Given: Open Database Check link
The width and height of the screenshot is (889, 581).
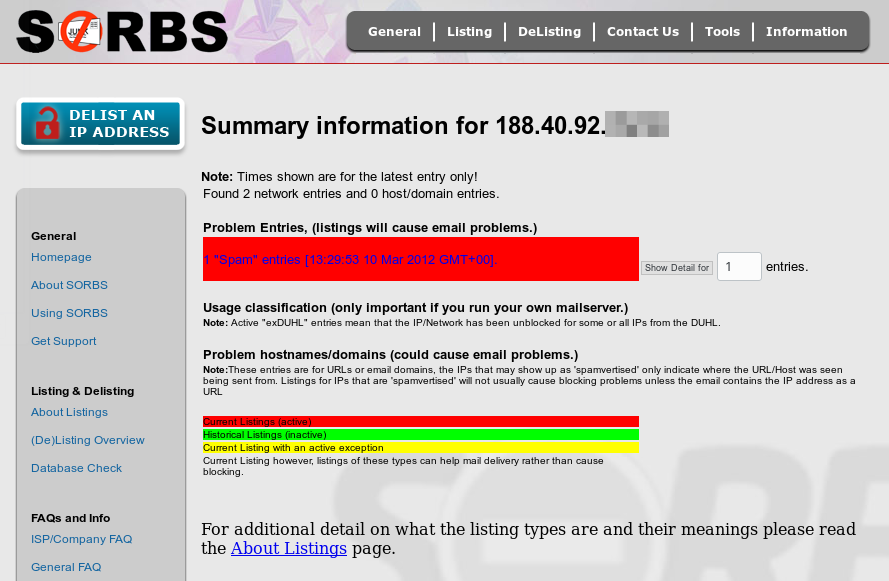Looking at the screenshot, I should (x=77, y=468).
